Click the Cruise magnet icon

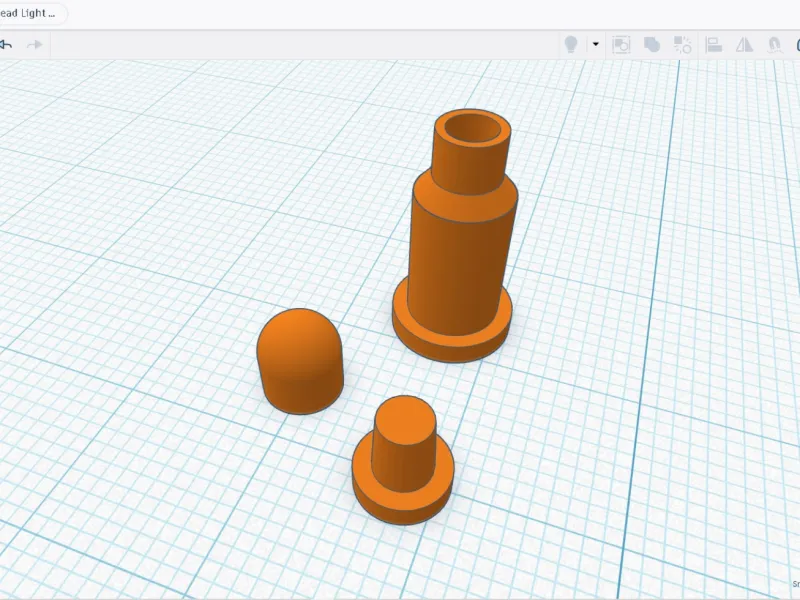[775, 45]
